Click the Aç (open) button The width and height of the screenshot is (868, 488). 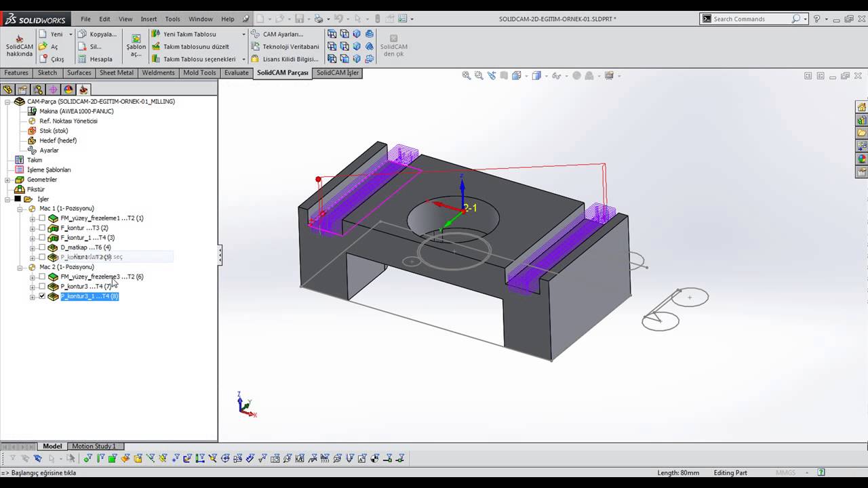pos(49,47)
